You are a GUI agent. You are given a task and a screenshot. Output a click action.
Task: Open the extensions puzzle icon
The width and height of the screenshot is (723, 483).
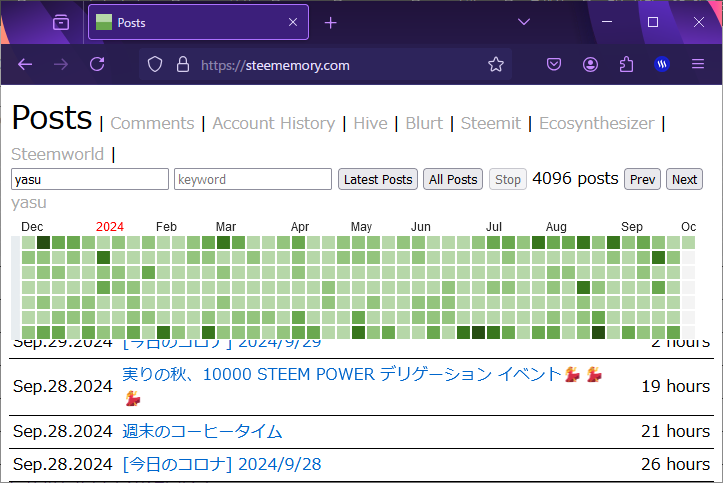pyautogui.click(x=626, y=65)
